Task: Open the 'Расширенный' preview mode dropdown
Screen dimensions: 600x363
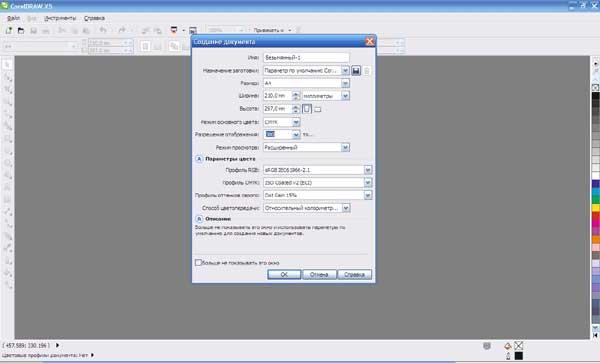Action: click(x=345, y=147)
